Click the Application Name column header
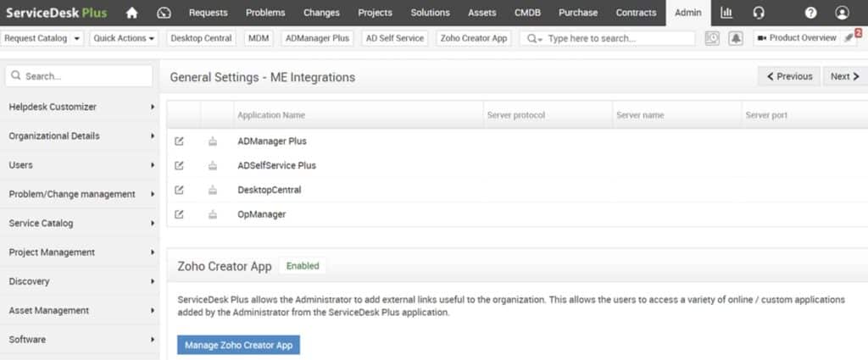This screenshot has width=868, height=360. (271, 115)
